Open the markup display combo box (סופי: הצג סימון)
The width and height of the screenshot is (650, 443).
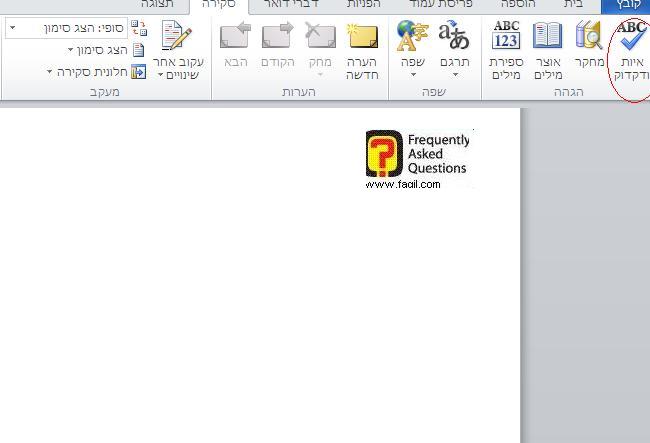[66, 28]
